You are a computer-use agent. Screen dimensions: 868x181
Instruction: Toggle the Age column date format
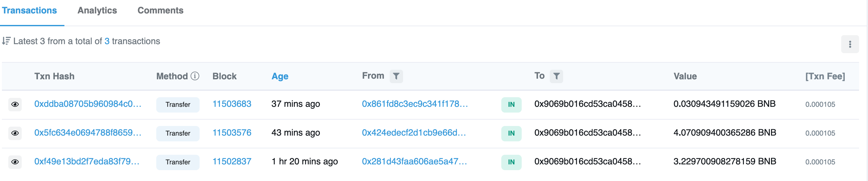280,76
